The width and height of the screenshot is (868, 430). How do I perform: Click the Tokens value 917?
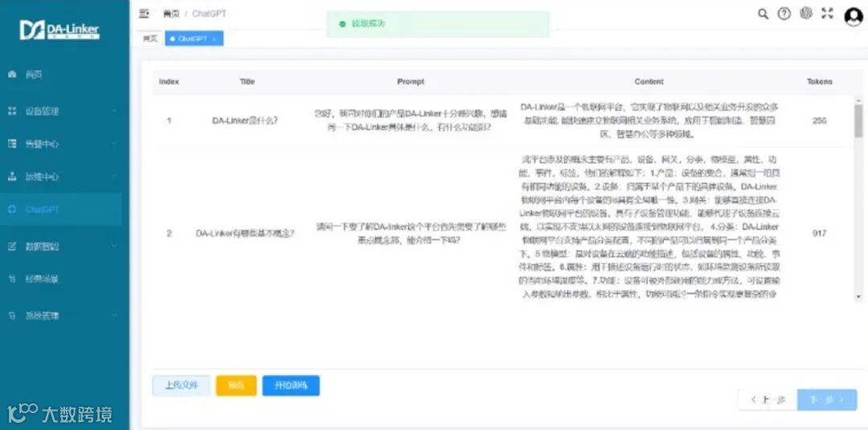[x=819, y=234]
